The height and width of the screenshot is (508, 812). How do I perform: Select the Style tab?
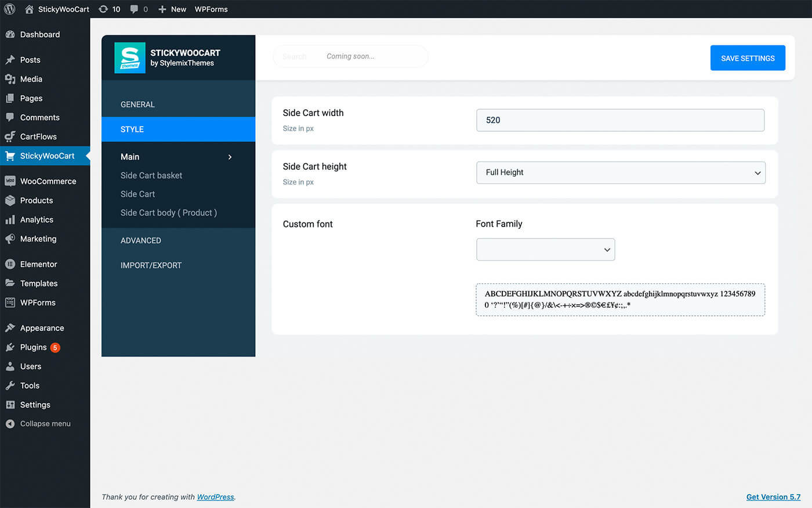tap(178, 129)
